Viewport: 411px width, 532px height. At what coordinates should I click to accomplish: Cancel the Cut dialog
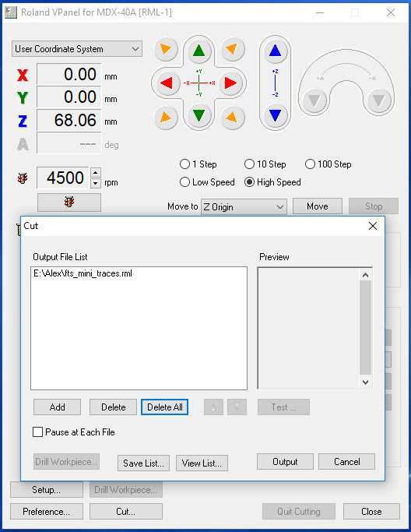click(347, 462)
